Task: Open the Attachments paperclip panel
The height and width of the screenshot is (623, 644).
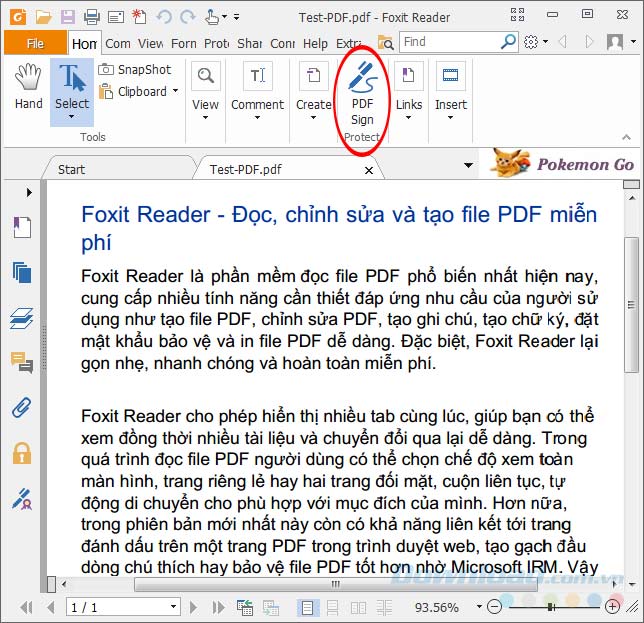Action: [x=22, y=407]
